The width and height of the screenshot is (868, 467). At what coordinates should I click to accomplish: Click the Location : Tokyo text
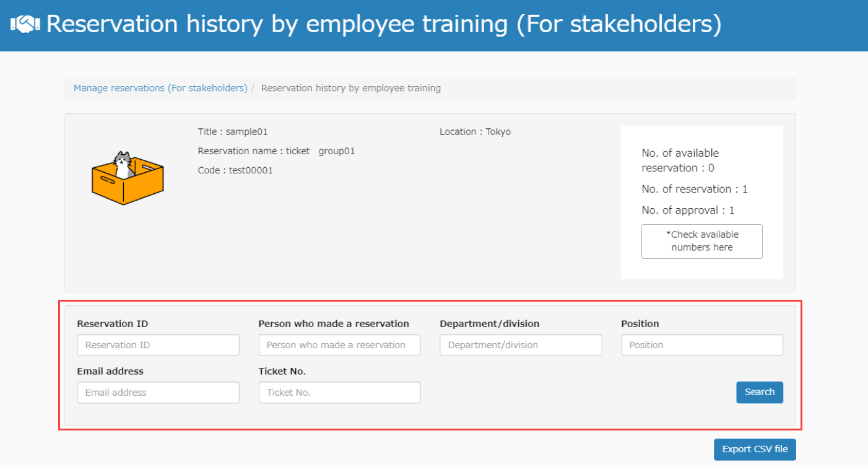click(x=475, y=132)
